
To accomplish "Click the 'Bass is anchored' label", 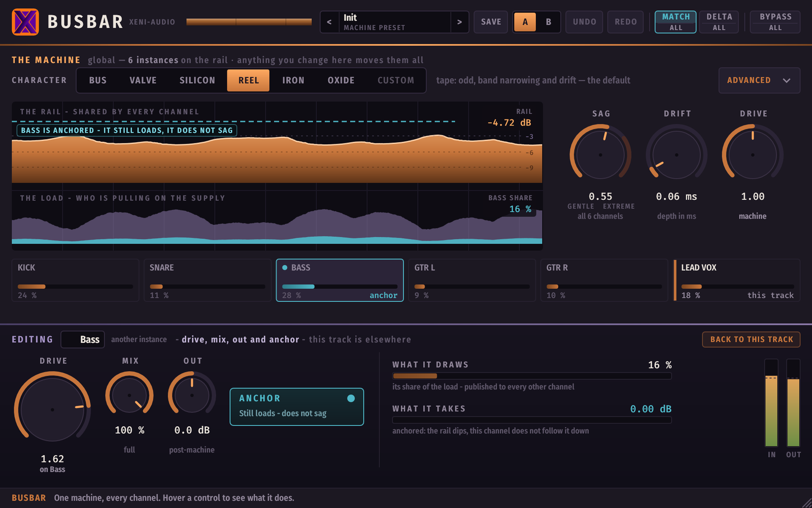I will coord(127,131).
